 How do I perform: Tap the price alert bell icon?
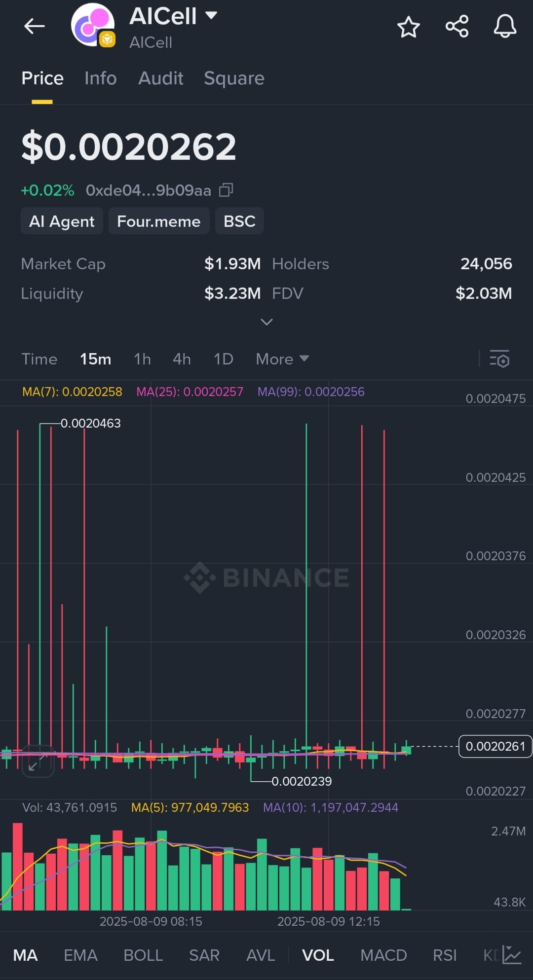click(x=505, y=26)
